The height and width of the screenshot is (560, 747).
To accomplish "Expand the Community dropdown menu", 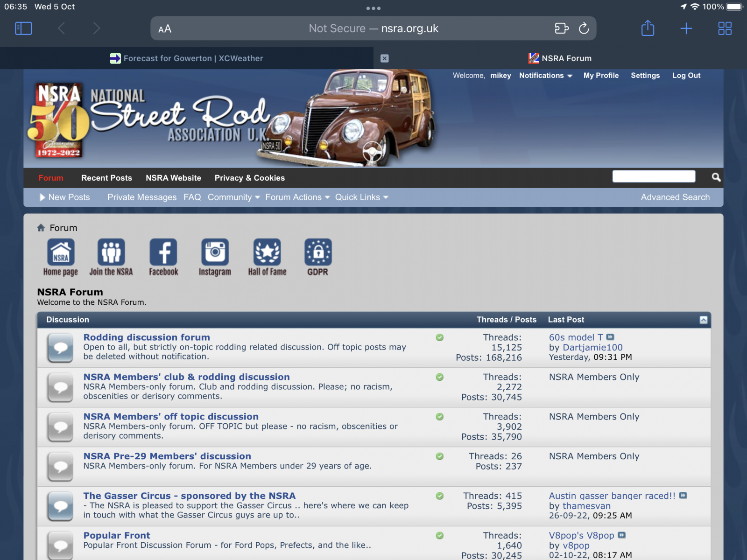I will coord(233,197).
